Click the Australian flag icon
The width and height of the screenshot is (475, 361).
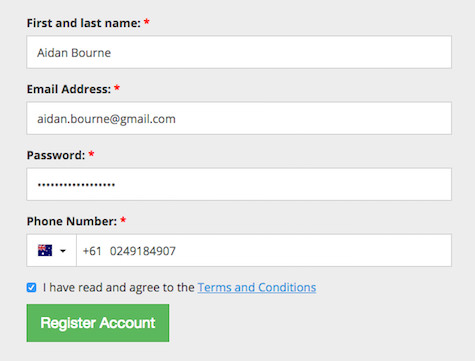pos(45,250)
